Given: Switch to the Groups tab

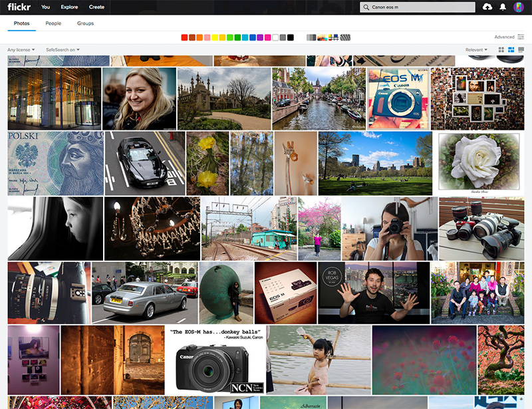Looking at the screenshot, I should pyautogui.click(x=85, y=23).
